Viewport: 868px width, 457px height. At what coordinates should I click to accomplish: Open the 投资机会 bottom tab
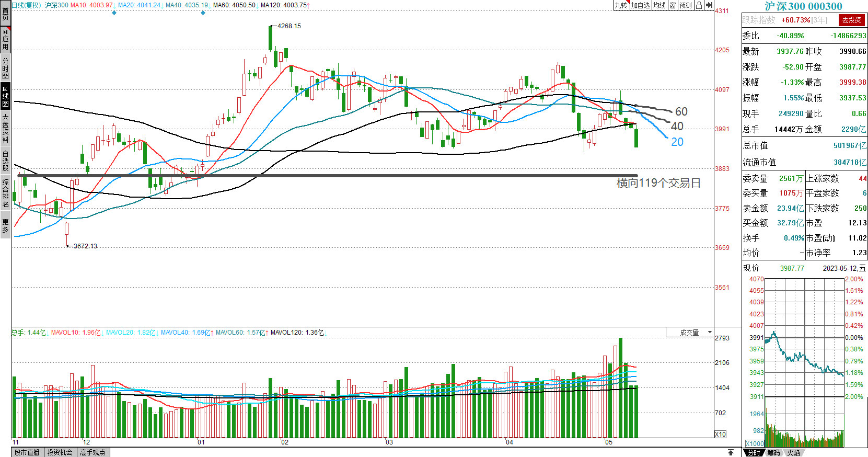[x=60, y=452]
